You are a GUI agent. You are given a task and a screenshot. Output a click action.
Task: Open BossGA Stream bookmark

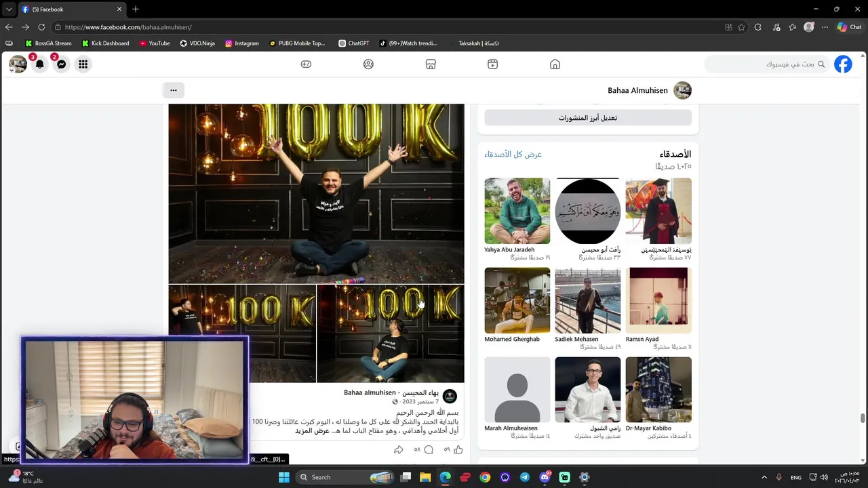[x=48, y=43]
